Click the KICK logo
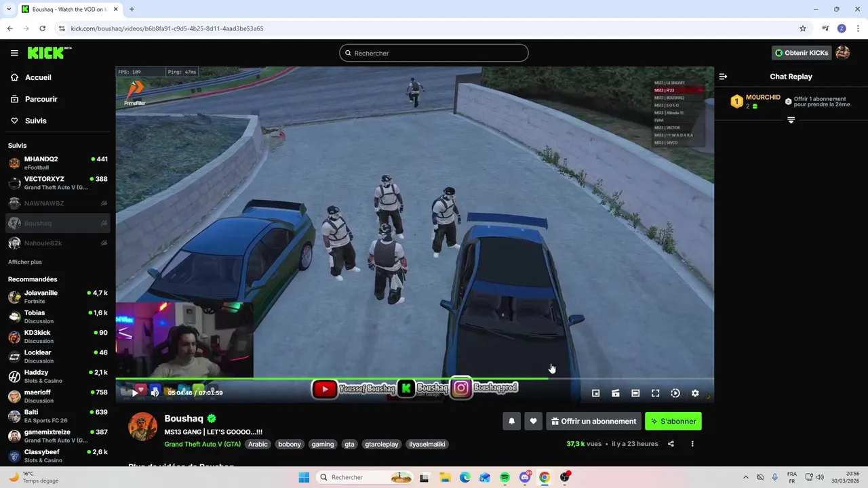Screen dimensions: 868x488 50,53
